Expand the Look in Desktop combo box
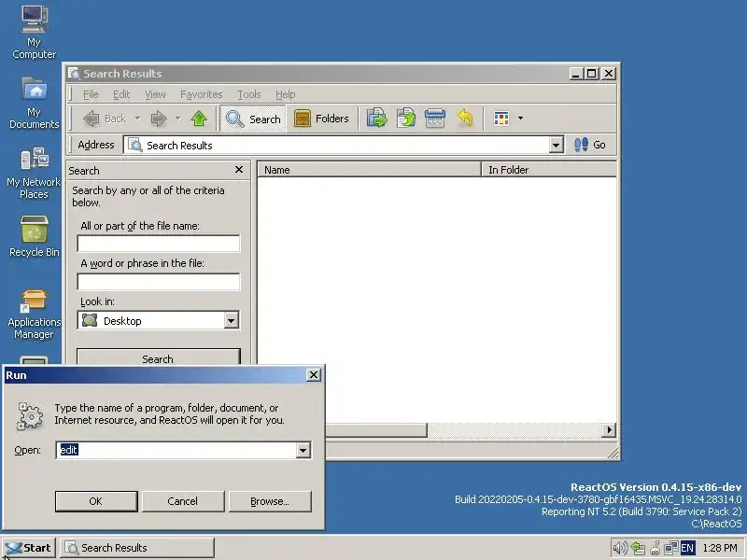The width and height of the screenshot is (747, 560). [x=231, y=320]
